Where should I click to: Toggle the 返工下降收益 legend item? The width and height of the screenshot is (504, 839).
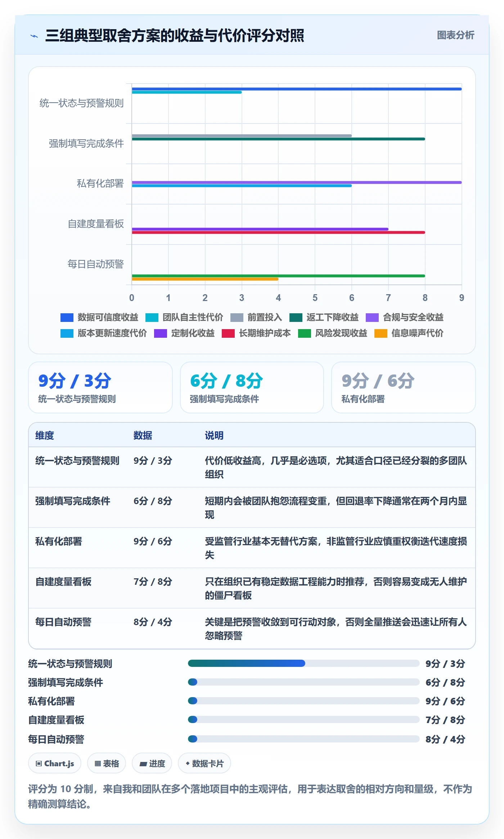324,317
